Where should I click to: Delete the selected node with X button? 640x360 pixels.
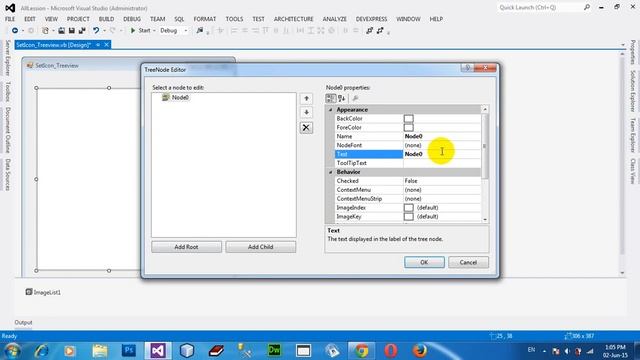tap(307, 127)
